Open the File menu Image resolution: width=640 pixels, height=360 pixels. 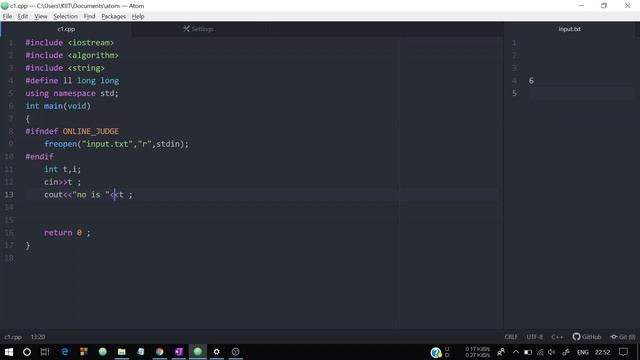point(7,16)
